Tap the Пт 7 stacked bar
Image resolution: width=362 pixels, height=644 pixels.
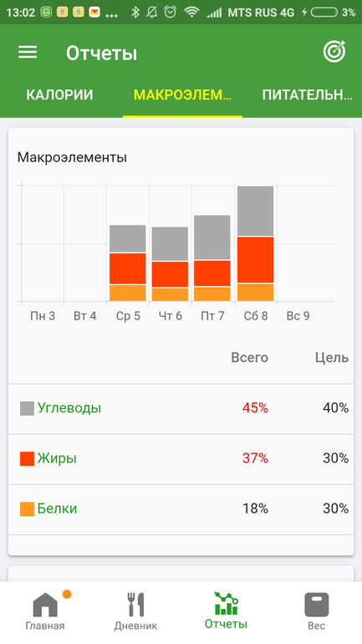212,258
